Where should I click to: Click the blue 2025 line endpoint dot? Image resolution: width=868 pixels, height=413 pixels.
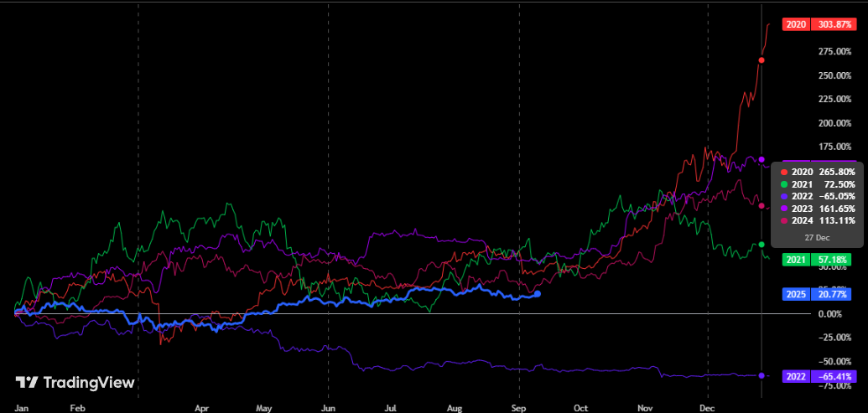tap(537, 293)
